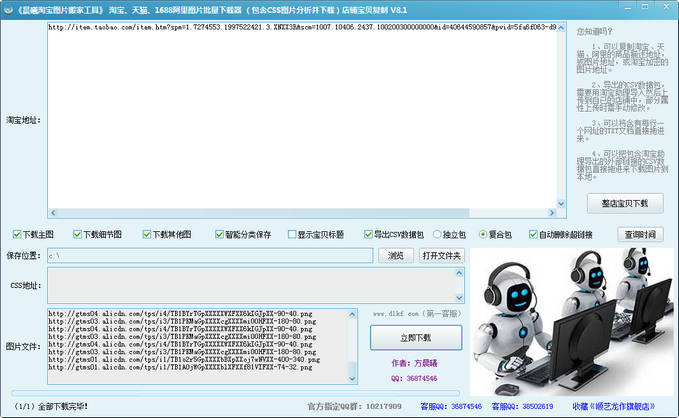The image size is (679, 418).
Task: Open 客服QQ: 36874546 link
Action: pos(451,406)
